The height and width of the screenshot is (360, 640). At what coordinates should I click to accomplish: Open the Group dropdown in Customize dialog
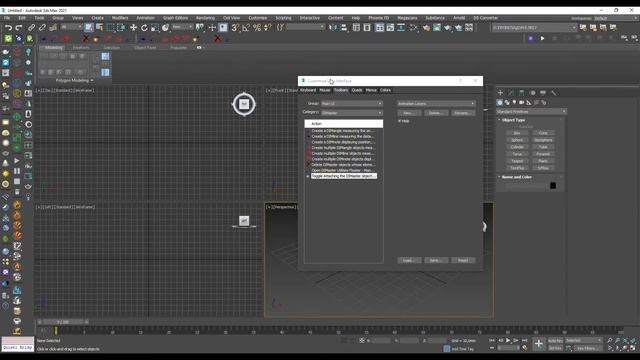pyautogui.click(x=352, y=104)
